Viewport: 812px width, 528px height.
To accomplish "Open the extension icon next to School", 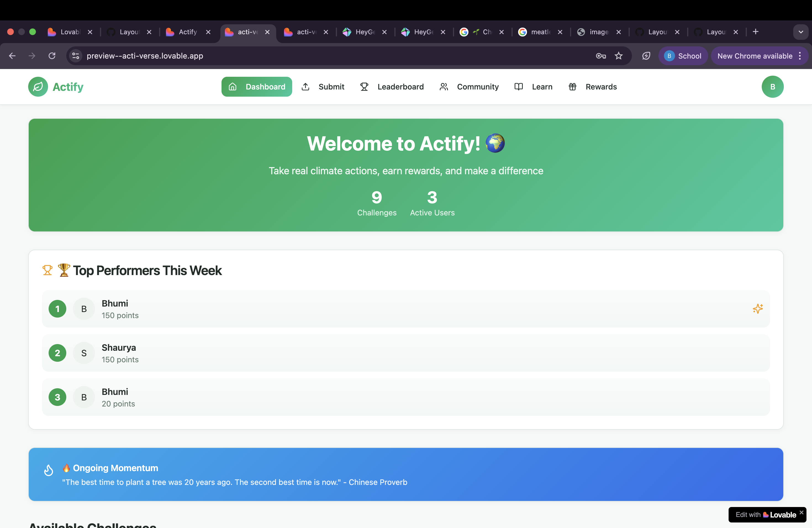I will pyautogui.click(x=646, y=56).
